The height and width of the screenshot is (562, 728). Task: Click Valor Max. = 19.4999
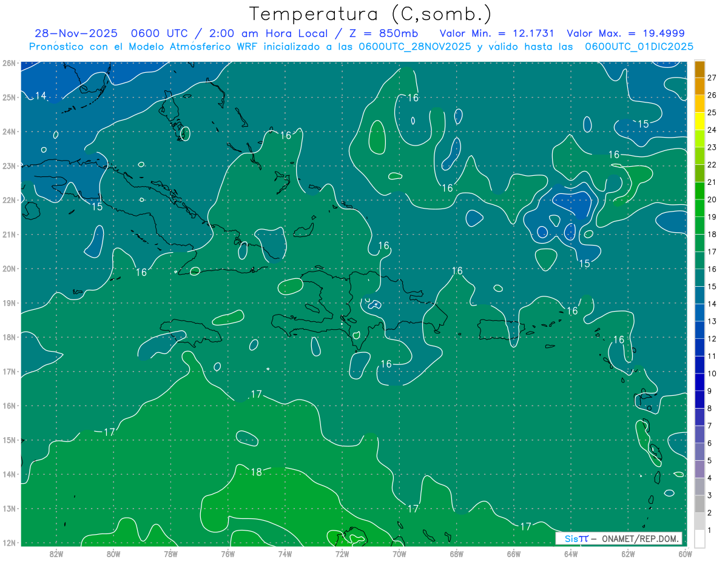point(625,33)
